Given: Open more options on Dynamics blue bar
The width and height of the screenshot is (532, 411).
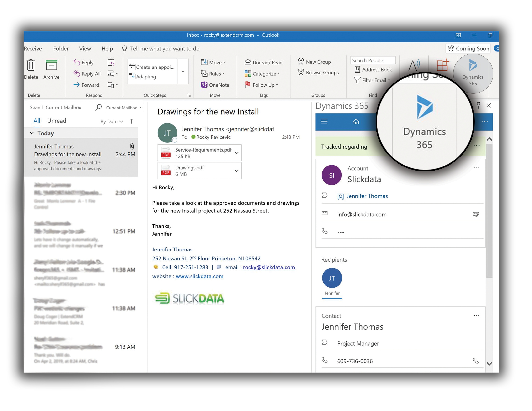Looking at the screenshot, I should click(484, 122).
